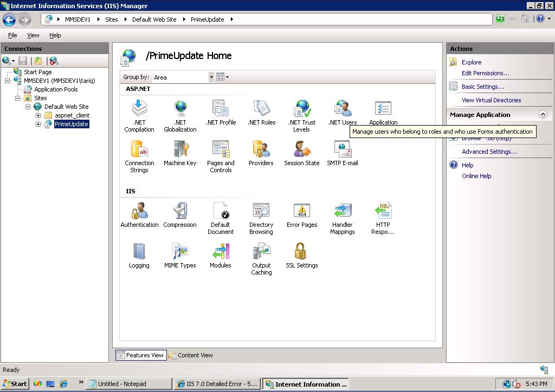Open the .NET Profile feature
This screenshot has height=392, width=555.
tap(221, 113)
